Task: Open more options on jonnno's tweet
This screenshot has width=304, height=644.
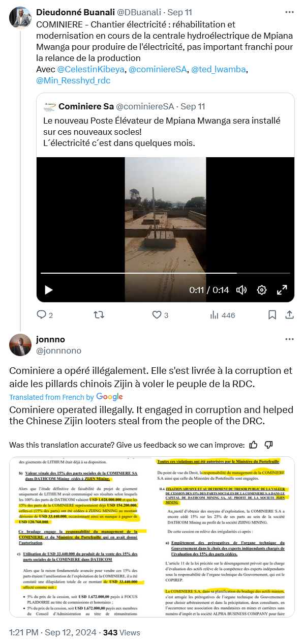Action: tap(289, 339)
